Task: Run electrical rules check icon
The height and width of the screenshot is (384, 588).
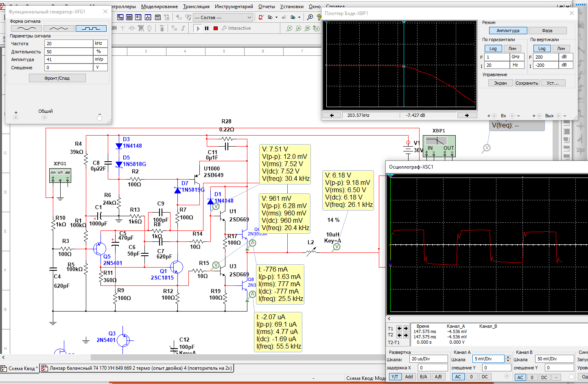Action: click(x=261, y=17)
